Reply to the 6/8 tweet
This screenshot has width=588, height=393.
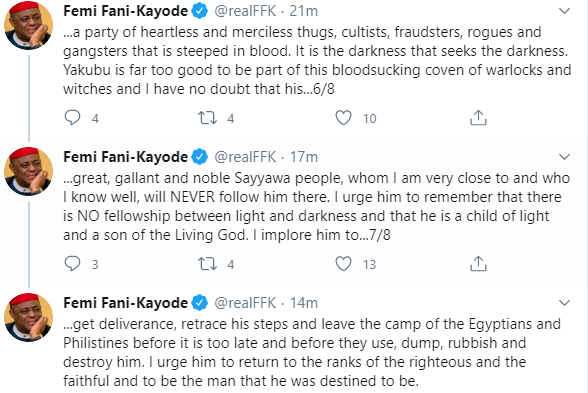72,118
